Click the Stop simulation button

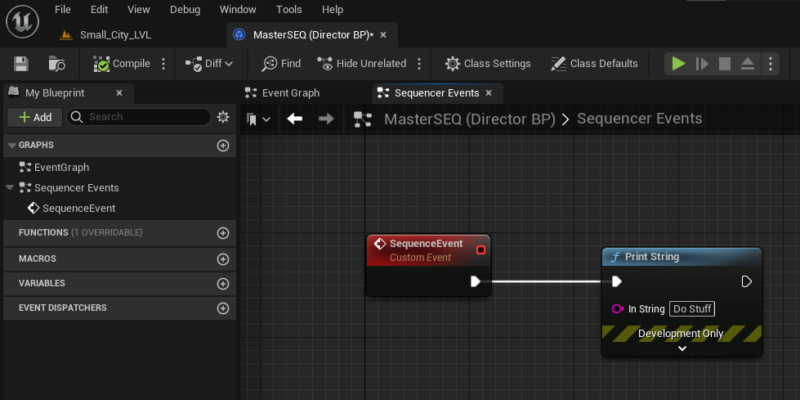(x=724, y=64)
